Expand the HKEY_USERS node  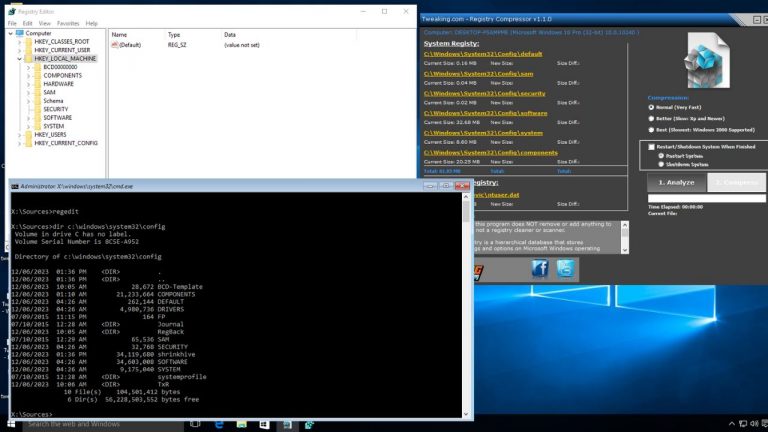(x=20, y=134)
